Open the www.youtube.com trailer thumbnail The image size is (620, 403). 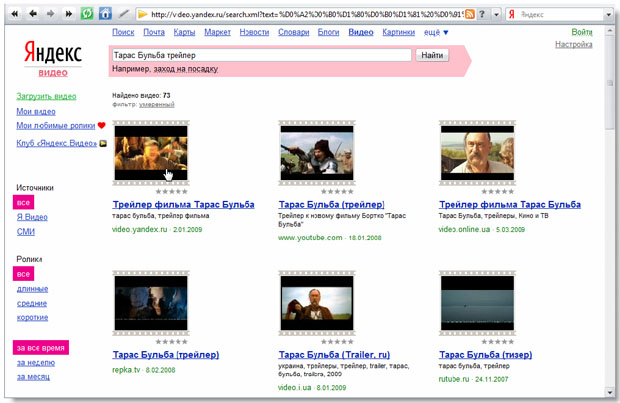pyautogui.click(x=317, y=153)
